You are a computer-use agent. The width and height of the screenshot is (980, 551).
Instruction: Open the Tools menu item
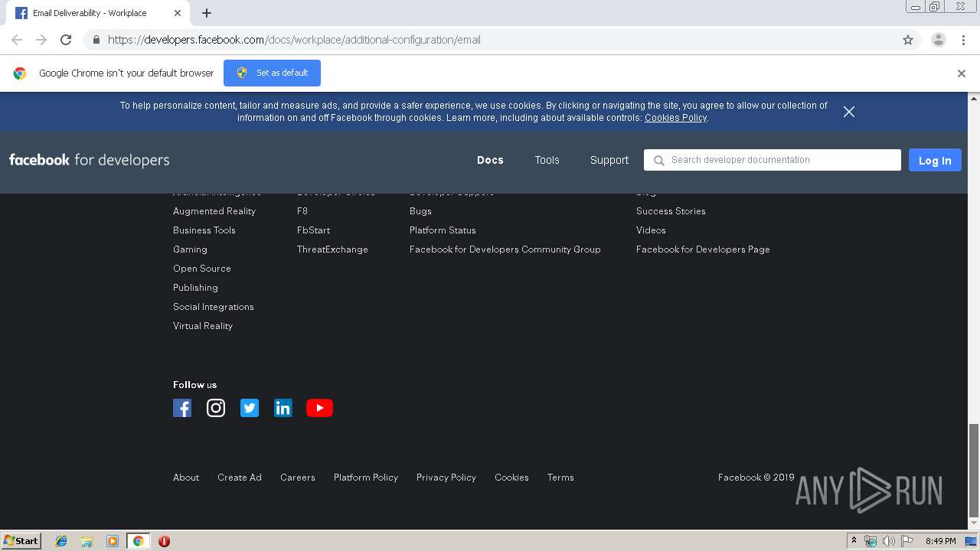[547, 160]
